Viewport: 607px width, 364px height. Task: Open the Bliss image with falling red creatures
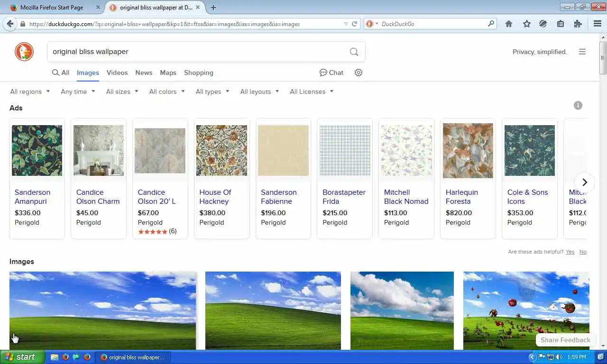[x=526, y=310]
